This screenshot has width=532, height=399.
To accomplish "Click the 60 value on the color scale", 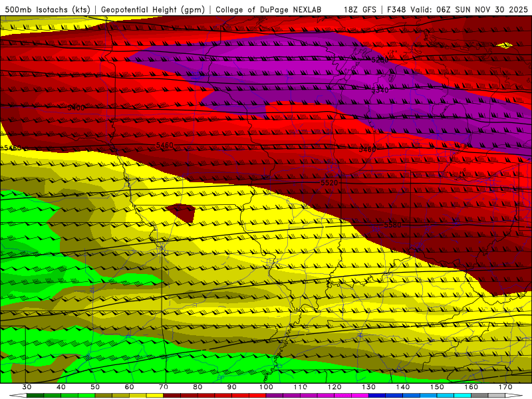I will (x=129, y=387).
